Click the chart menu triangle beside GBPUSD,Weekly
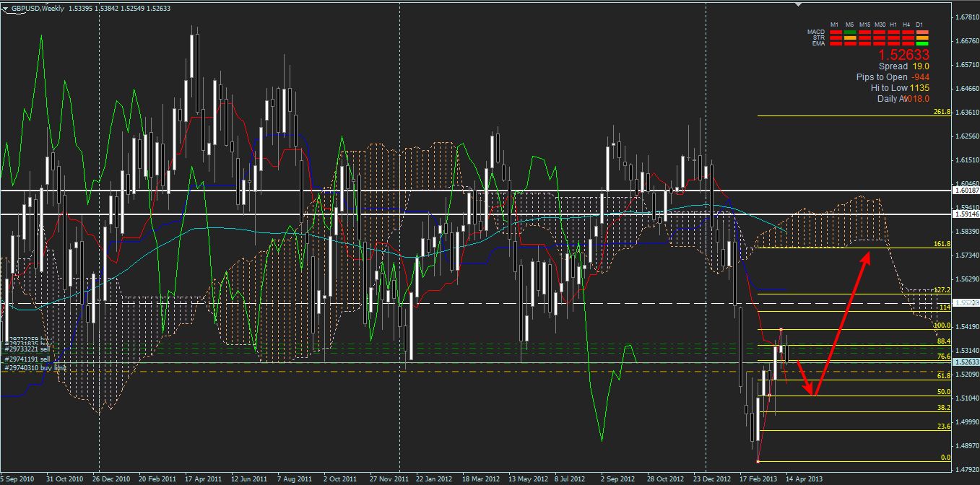 pyautogui.click(x=6, y=7)
